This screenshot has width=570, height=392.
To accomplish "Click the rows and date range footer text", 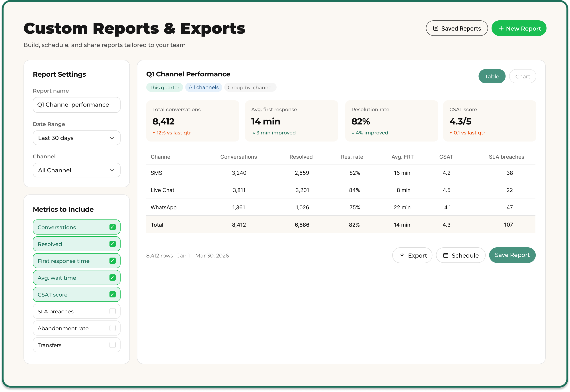I will [187, 256].
